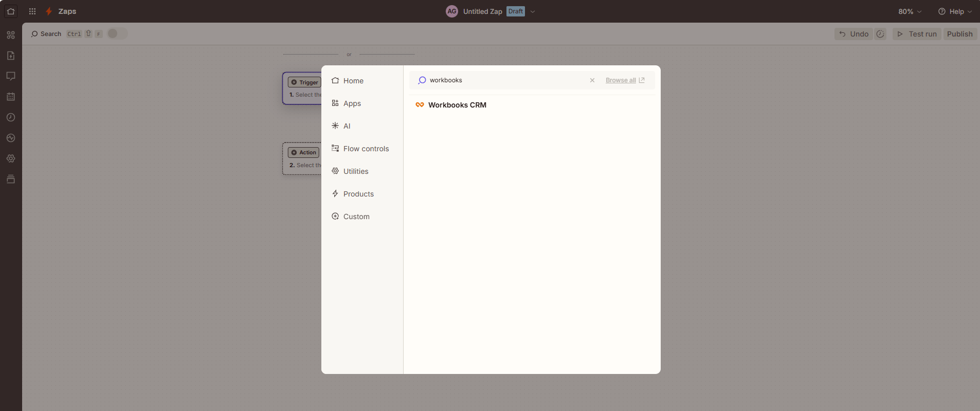Open the Utilities category

(x=355, y=171)
